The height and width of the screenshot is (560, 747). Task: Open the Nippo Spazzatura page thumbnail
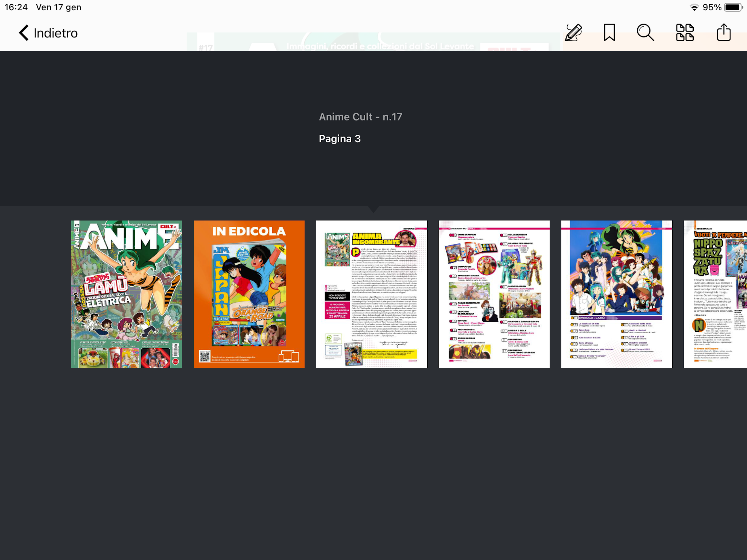pos(715,294)
